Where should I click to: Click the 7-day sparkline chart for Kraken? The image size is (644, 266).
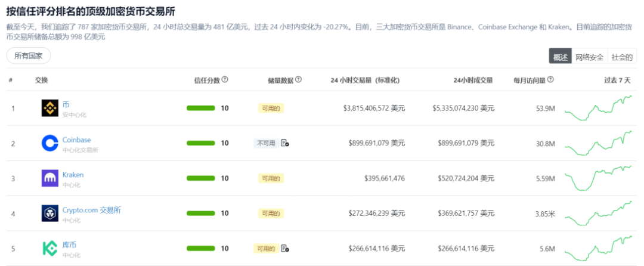coord(599,178)
